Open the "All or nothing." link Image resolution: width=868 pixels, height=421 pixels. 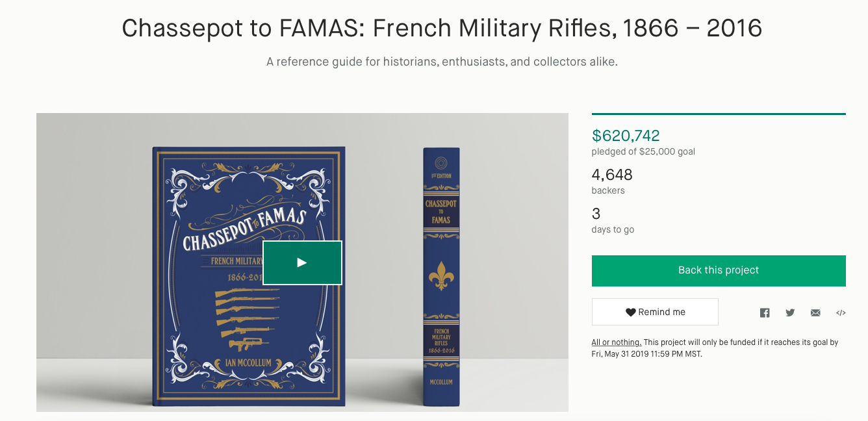click(616, 342)
